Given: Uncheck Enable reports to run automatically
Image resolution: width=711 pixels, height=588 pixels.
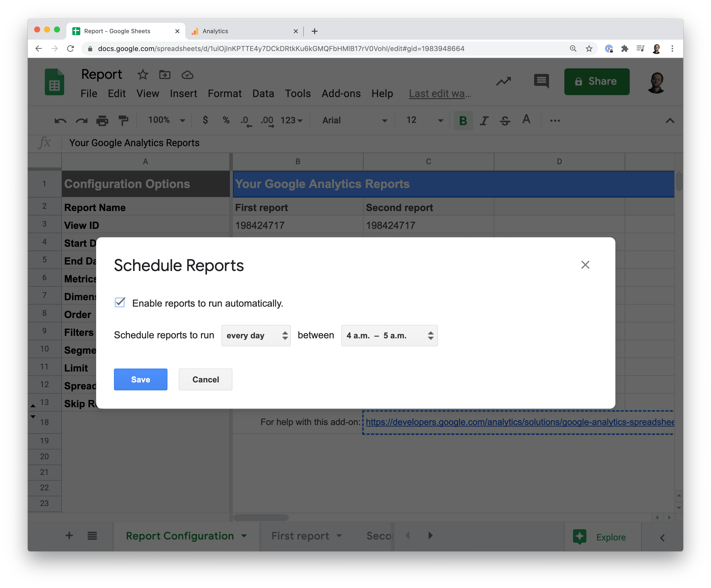Looking at the screenshot, I should point(120,302).
